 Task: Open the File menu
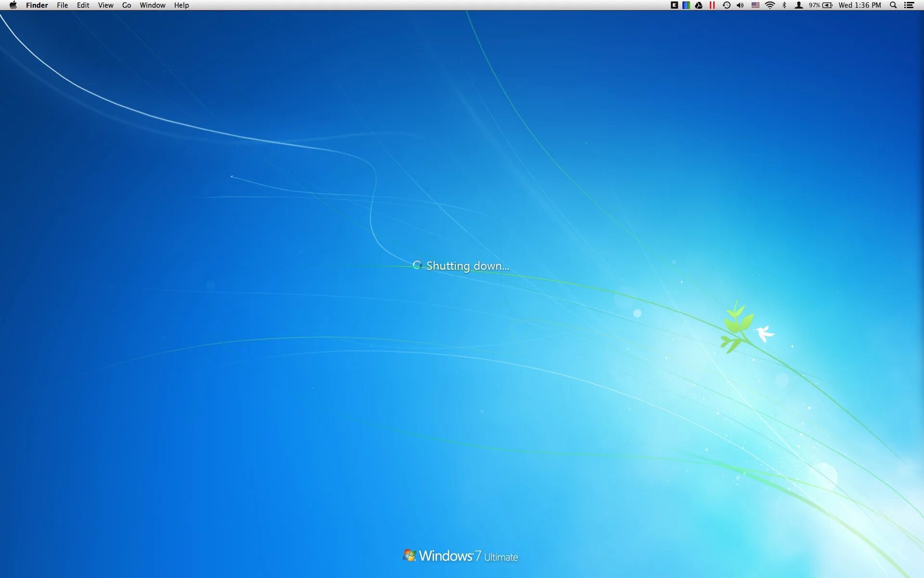click(62, 5)
